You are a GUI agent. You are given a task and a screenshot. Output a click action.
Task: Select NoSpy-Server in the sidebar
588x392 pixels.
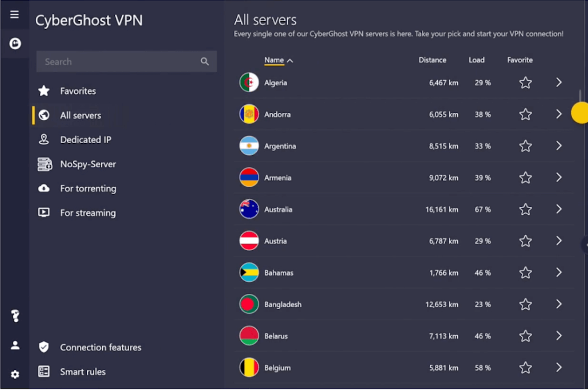click(88, 164)
